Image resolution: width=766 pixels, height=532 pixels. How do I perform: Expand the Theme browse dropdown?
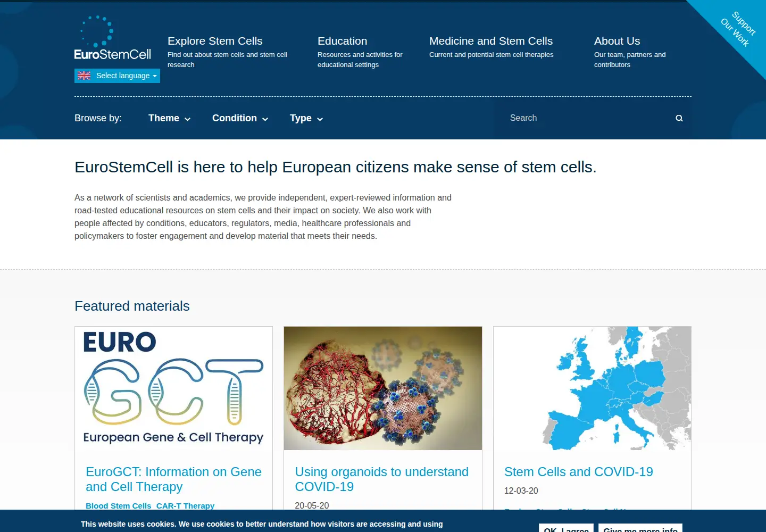169,118
